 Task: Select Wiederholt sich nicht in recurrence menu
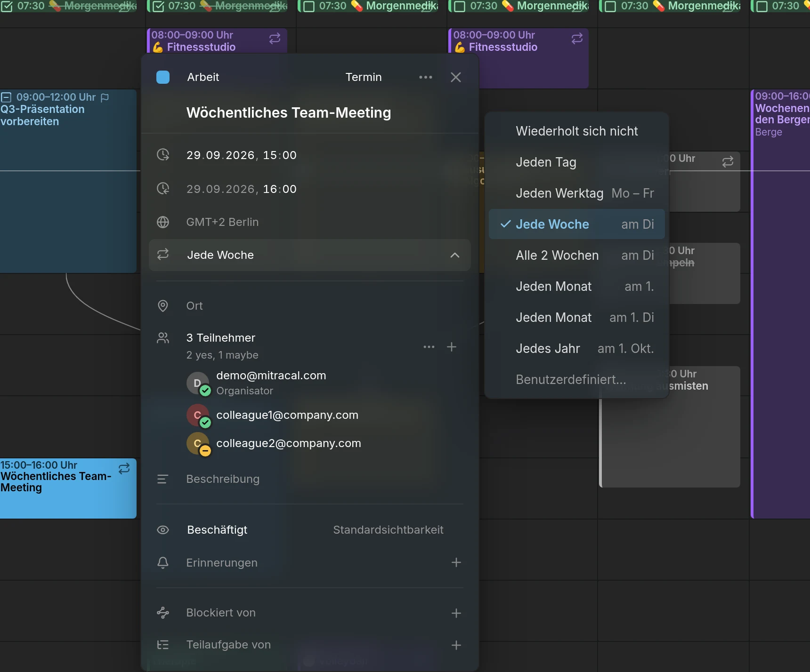[x=576, y=131]
